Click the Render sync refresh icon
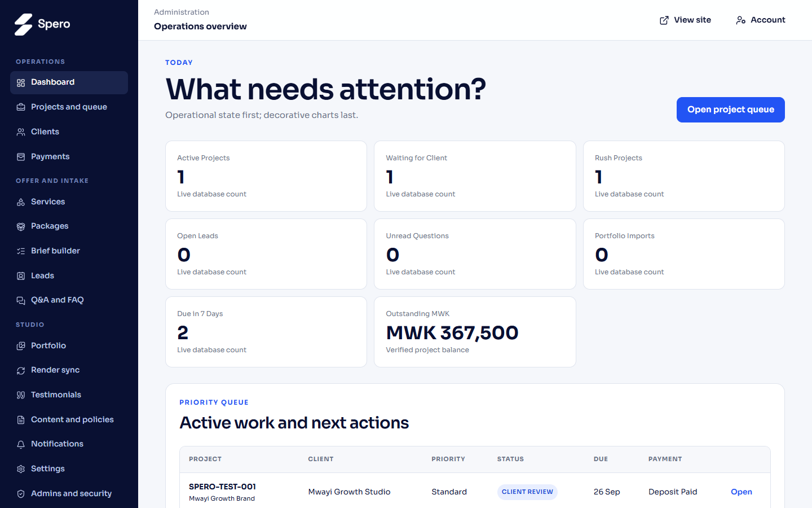Screen dimensions: 812x508 coord(21,370)
